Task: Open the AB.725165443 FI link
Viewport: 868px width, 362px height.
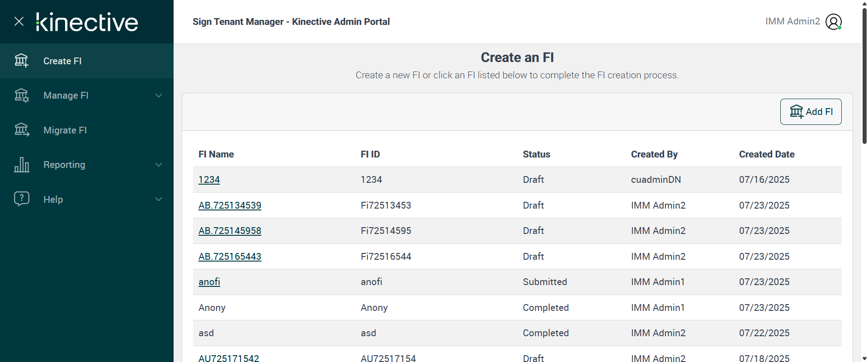Action: tap(230, 257)
